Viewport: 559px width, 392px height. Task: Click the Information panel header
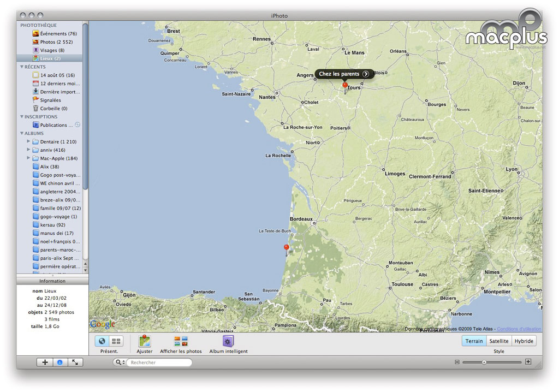tap(52, 281)
